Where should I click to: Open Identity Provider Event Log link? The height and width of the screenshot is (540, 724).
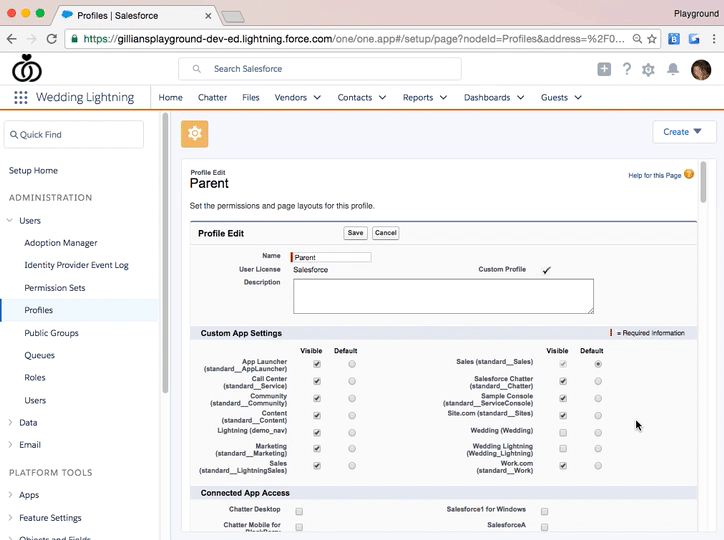76,265
